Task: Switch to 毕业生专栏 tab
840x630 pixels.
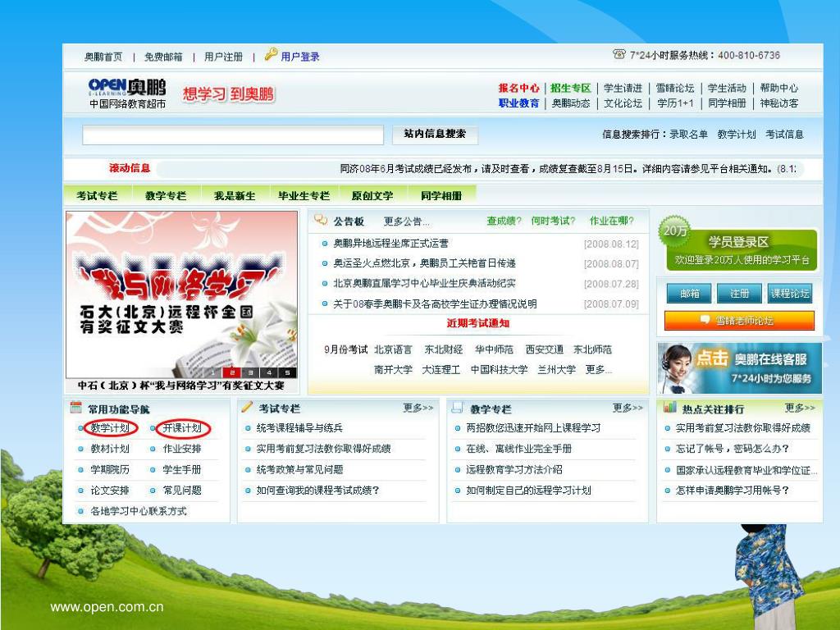Action: pyautogui.click(x=304, y=195)
